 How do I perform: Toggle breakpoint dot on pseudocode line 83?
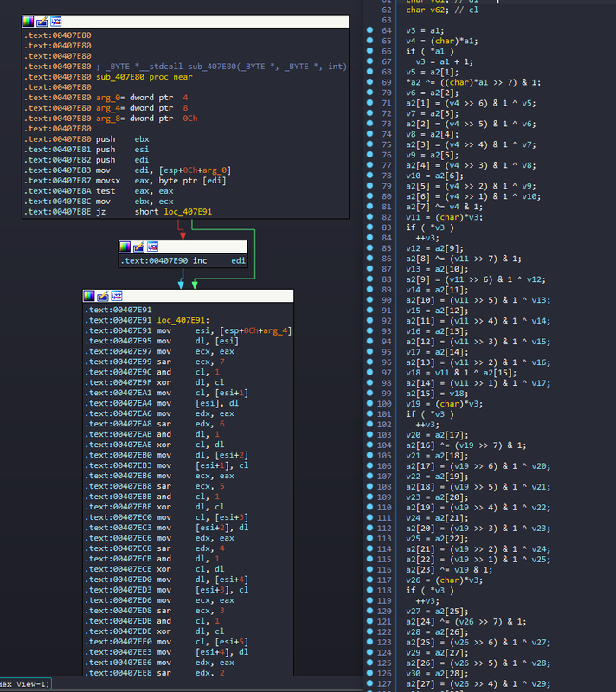(x=369, y=228)
